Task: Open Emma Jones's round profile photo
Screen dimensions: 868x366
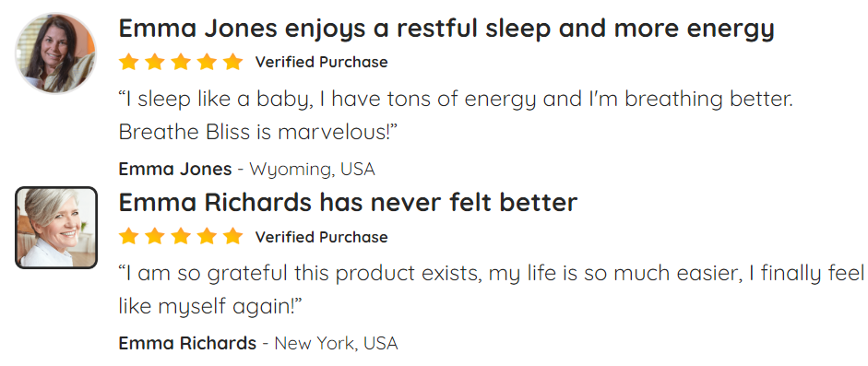Action: [x=55, y=53]
